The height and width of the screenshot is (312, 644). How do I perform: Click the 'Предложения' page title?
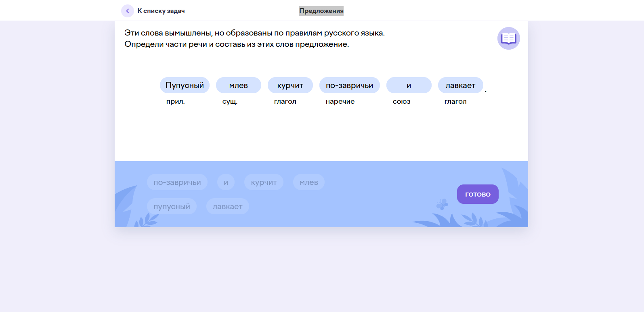[321, 11]
